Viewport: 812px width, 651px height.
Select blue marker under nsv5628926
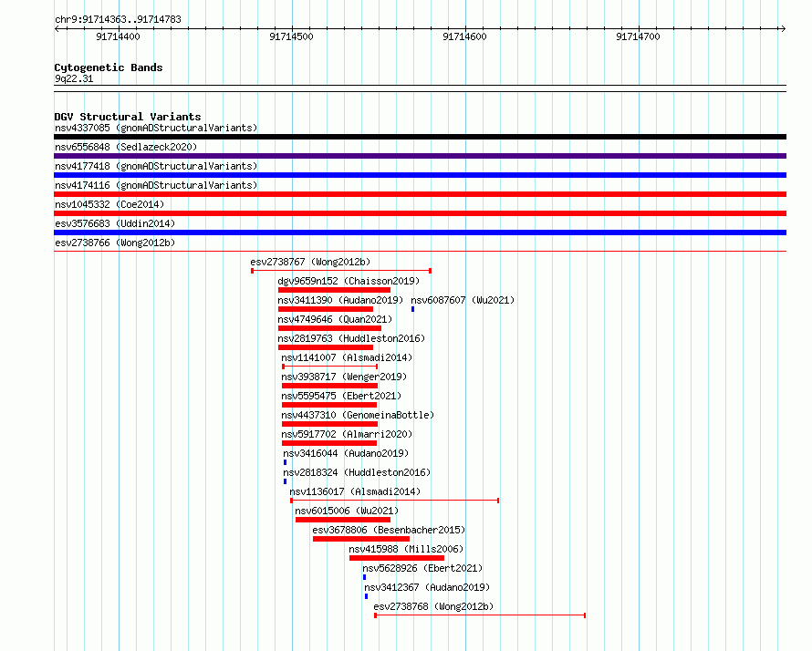coord(365,577)
